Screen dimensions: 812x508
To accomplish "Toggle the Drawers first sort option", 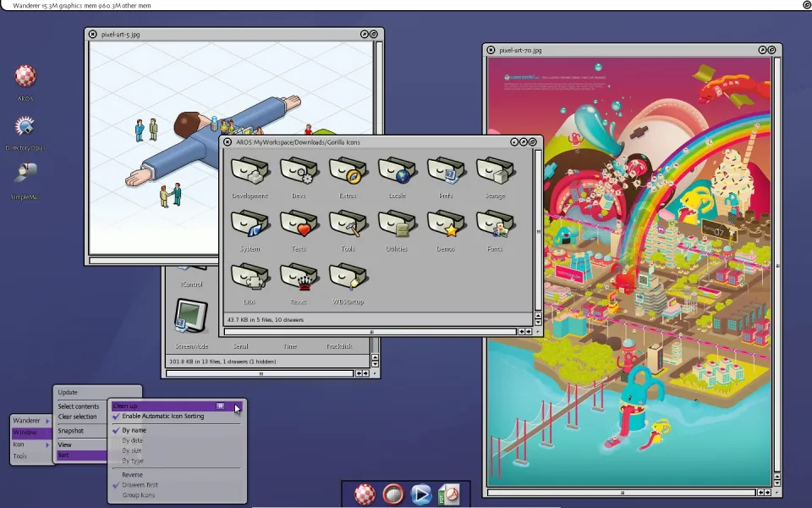I will click(x=140, y=485).
